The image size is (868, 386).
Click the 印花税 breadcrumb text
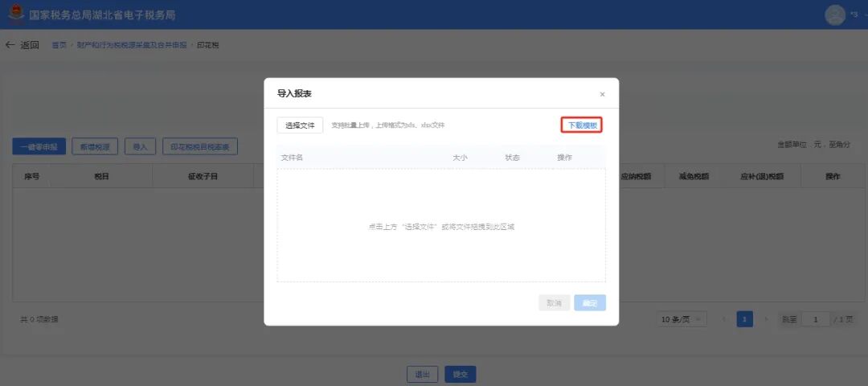pyautogui.click(x=208, y=45)
